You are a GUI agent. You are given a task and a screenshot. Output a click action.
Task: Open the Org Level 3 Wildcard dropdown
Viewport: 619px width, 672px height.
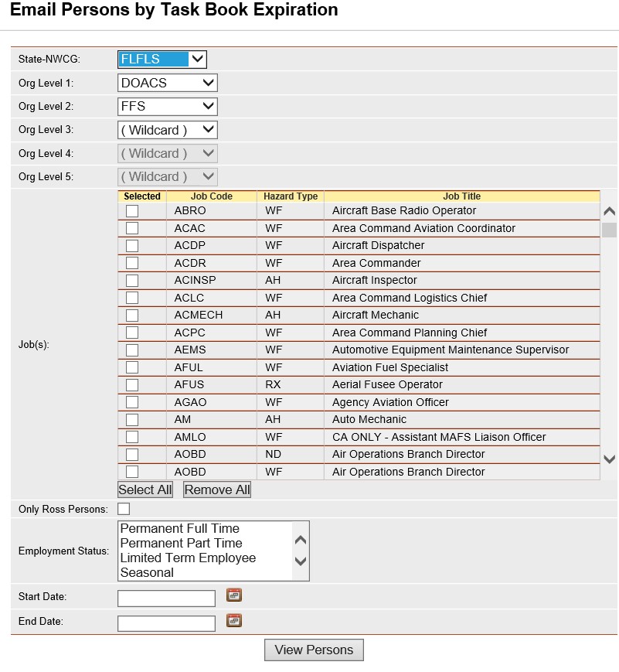pyautogui.click(x=168, y=130)
